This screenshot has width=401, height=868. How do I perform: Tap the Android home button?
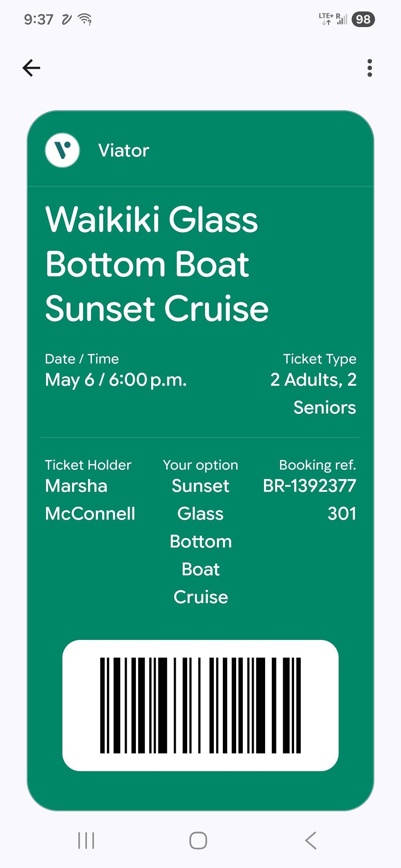[198, 840]
